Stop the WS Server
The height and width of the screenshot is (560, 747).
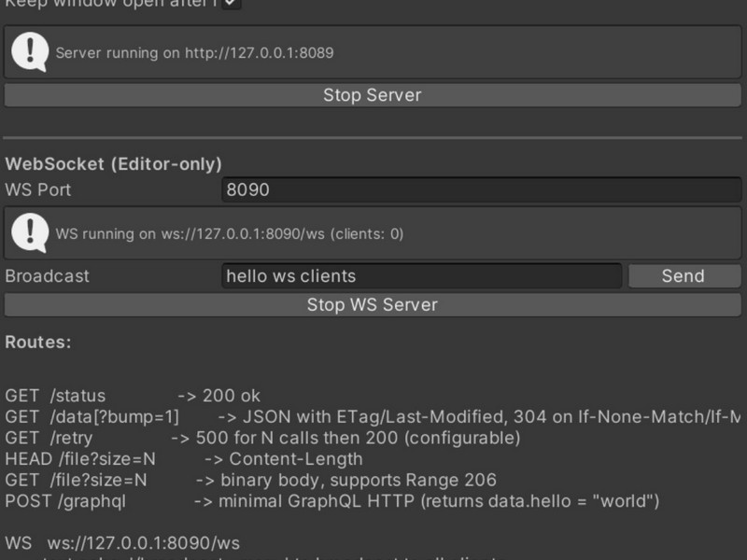[373, 305]
